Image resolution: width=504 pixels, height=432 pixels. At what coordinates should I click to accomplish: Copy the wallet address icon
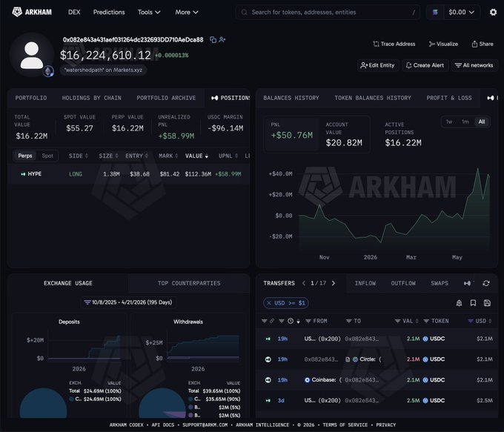[x=213, y=39]
